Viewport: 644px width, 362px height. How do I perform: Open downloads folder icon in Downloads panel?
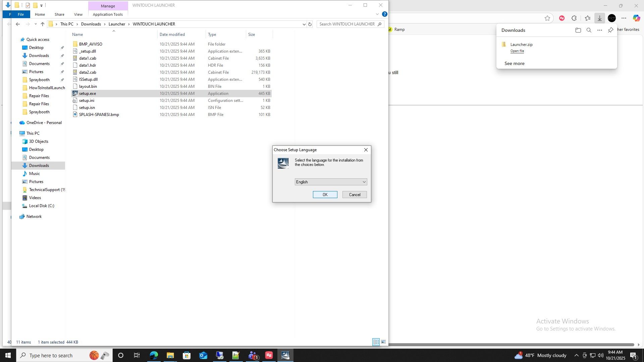coord(578,30)
